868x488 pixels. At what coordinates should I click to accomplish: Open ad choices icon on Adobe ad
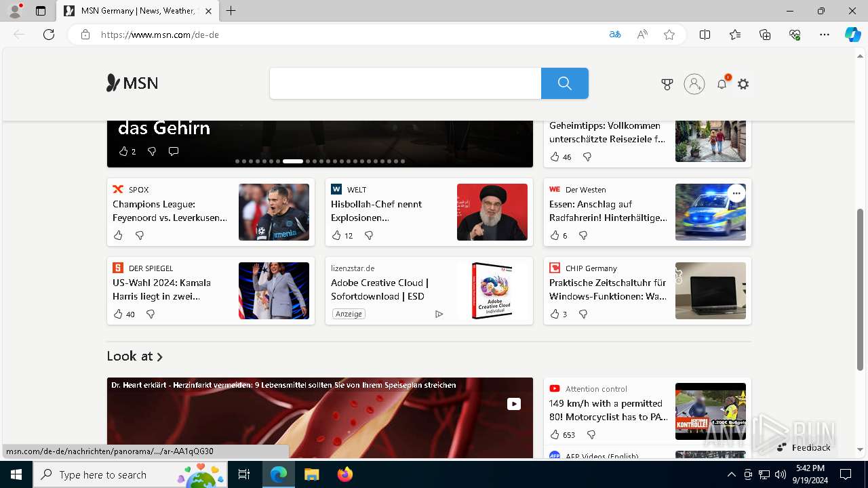coord(439,314)
